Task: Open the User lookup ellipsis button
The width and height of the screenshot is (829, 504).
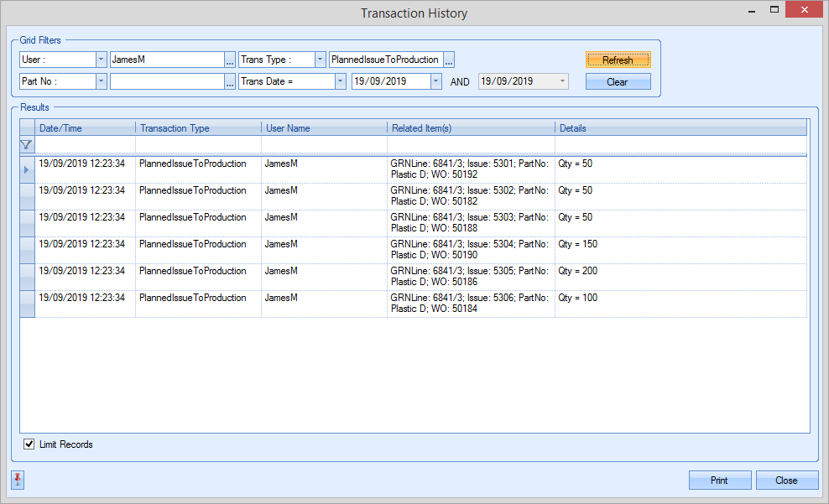Action: [x=230, y=60]
